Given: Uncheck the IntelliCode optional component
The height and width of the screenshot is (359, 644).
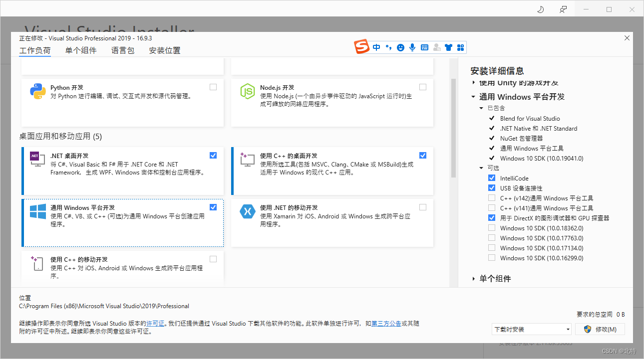Looking at the screenshot, I should click(492, 178).
